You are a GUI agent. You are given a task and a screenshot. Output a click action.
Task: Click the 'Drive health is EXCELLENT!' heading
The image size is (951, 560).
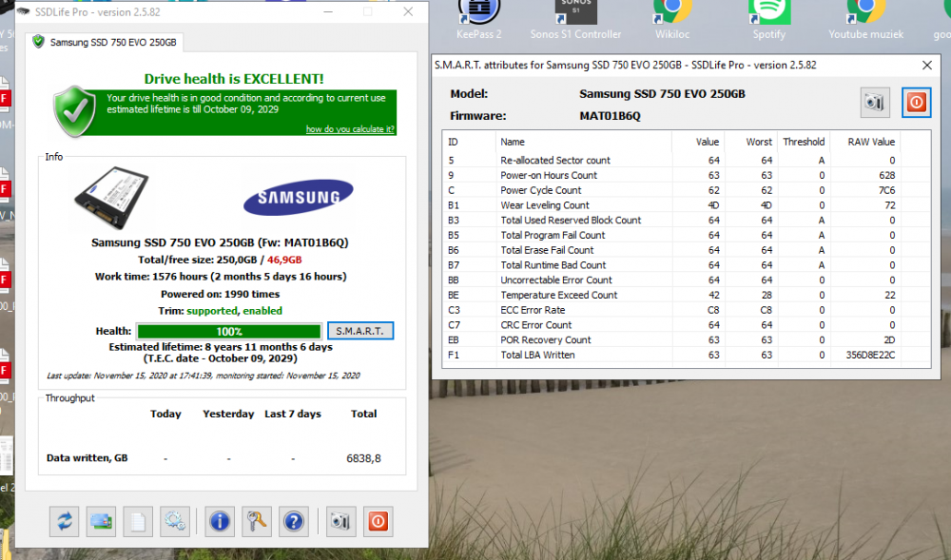click(x=234, y=79)
